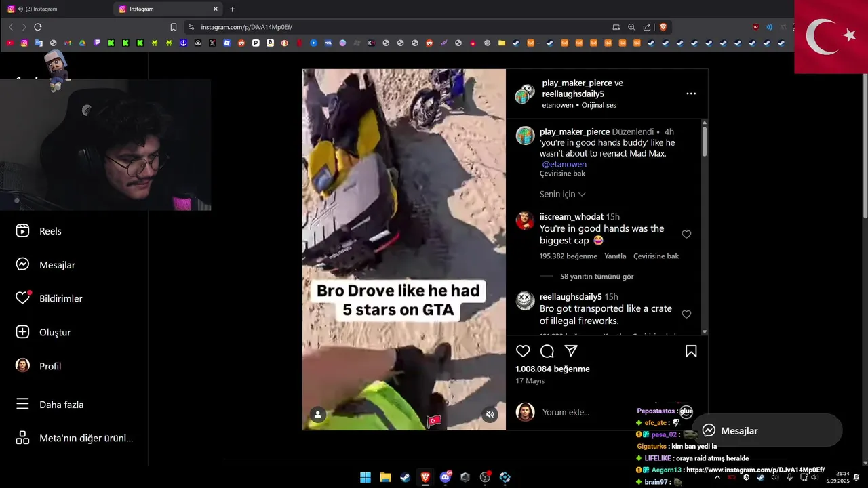Open iiscream_whodat's profile avatar
This screenshot has height=488, width=868.
click(x=525, y=221)
